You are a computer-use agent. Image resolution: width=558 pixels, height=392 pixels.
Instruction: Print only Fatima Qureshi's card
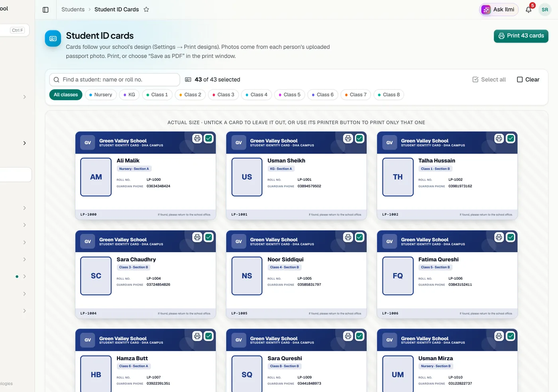499,237
